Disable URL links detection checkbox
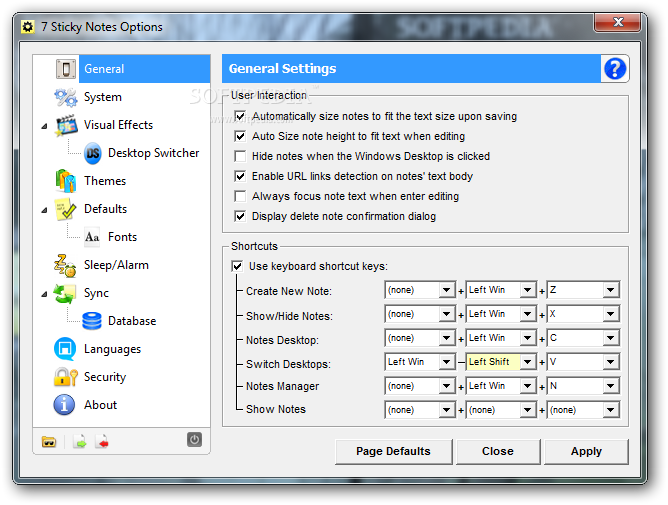The image size is (668, 505). pos(240,176)
